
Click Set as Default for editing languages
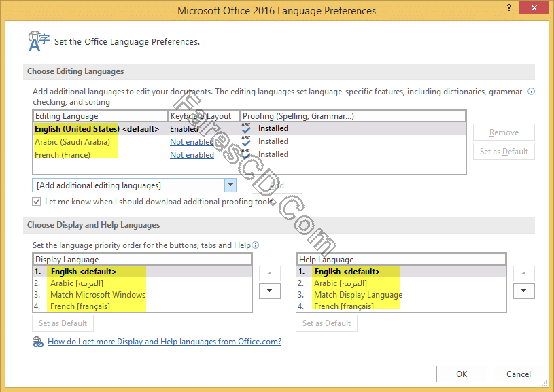tap(504, 152)
